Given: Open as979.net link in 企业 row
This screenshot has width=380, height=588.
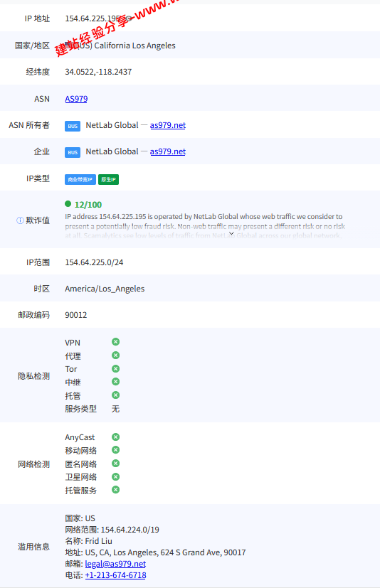Looking at the screenshot, I should tap(167, 151).
